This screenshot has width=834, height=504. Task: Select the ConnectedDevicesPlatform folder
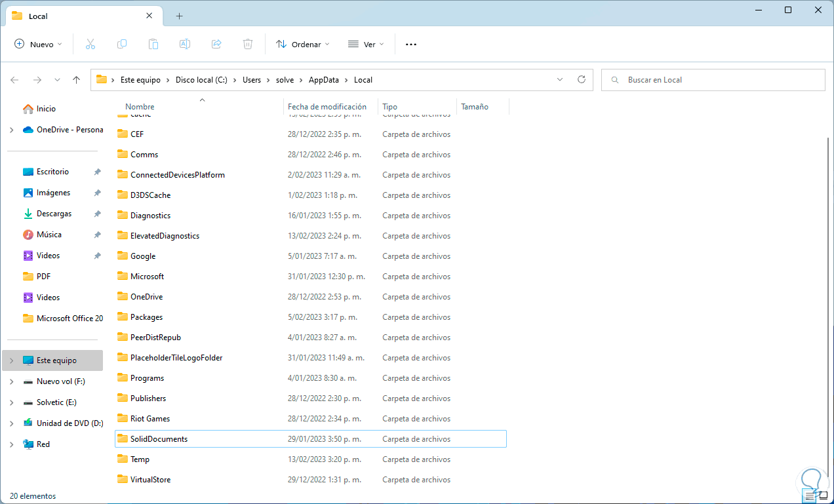click(x=311, y=175)
